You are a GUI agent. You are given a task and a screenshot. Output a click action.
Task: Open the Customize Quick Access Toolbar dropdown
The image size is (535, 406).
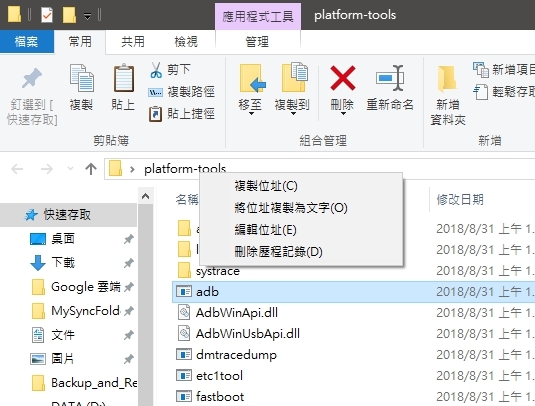(87, 16)
